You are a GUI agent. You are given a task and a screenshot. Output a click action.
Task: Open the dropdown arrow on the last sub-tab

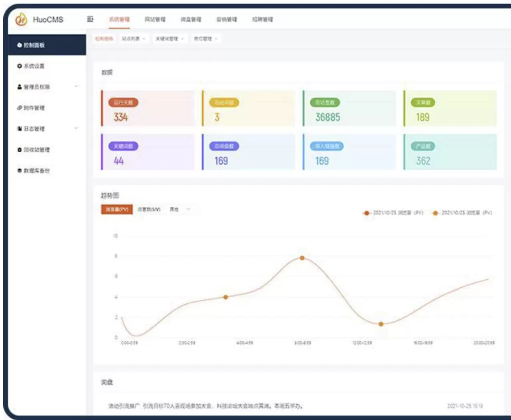coord(216,39)
